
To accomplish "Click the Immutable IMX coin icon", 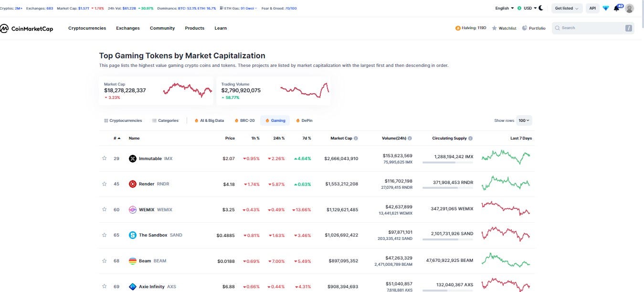I will tap(133, 159).
